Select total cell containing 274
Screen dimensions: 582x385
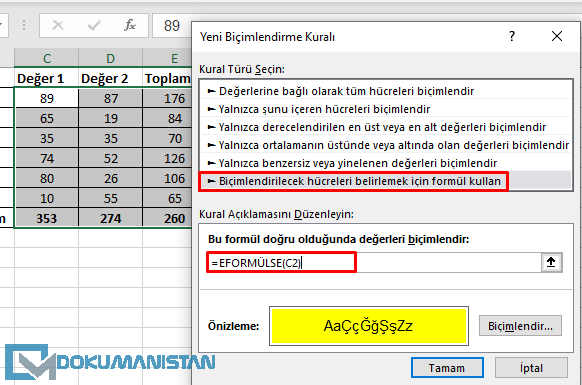[x=111, y=218]
